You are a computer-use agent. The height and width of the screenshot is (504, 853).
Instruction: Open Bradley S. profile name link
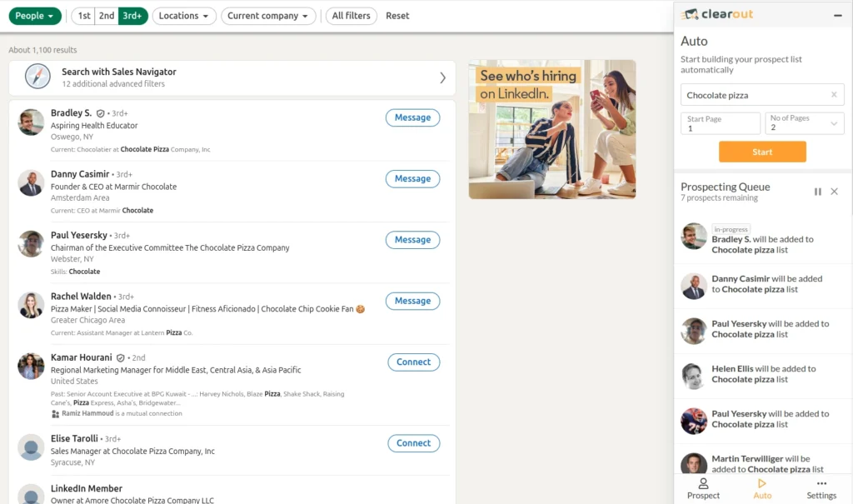point(72,112)
